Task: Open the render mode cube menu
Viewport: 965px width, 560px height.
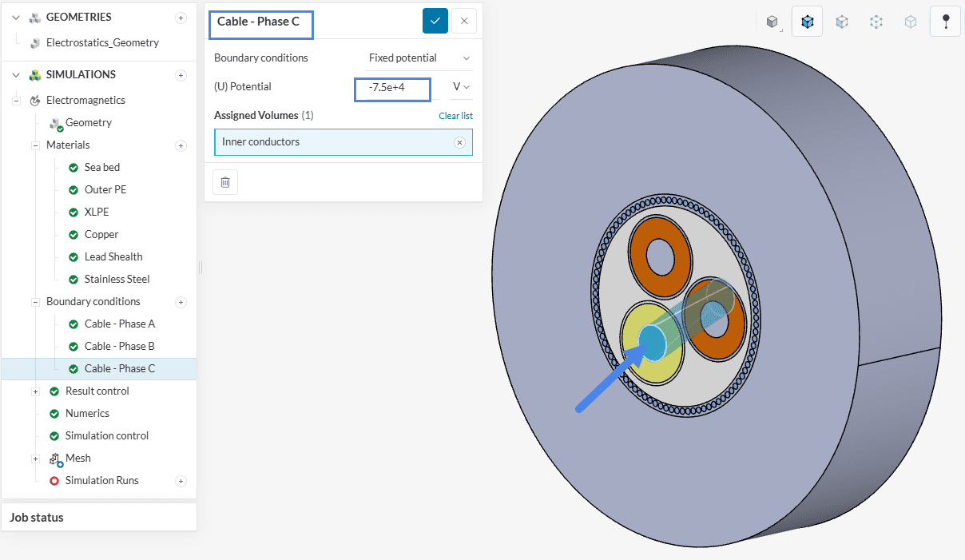Action: pyautogui.click(x=772, y=22)
